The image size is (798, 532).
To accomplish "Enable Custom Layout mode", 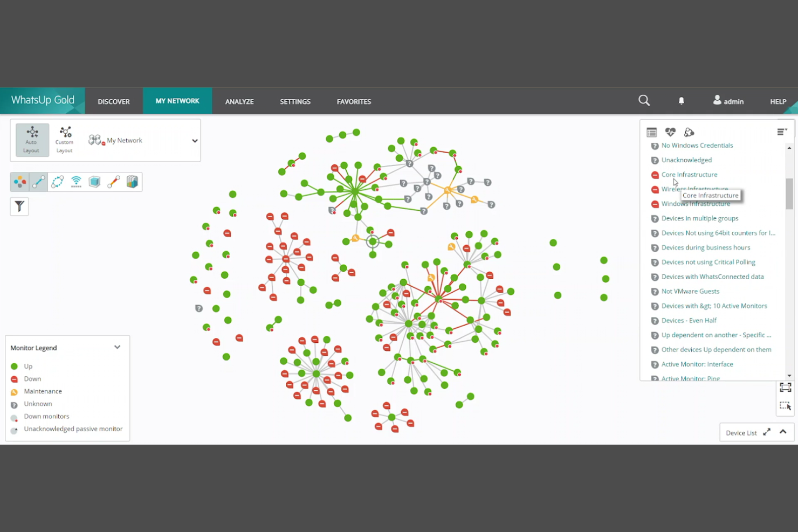I will 64,140.
